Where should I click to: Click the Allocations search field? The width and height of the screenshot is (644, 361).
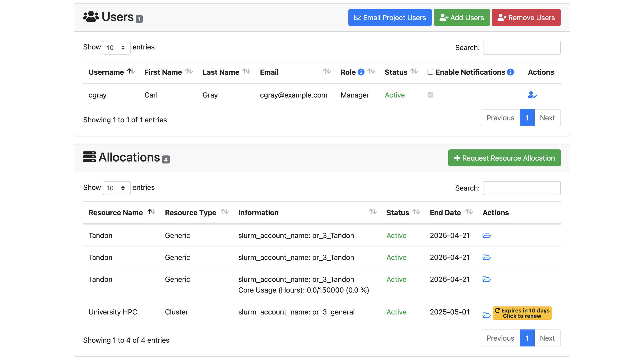click(x=521, y=188)
